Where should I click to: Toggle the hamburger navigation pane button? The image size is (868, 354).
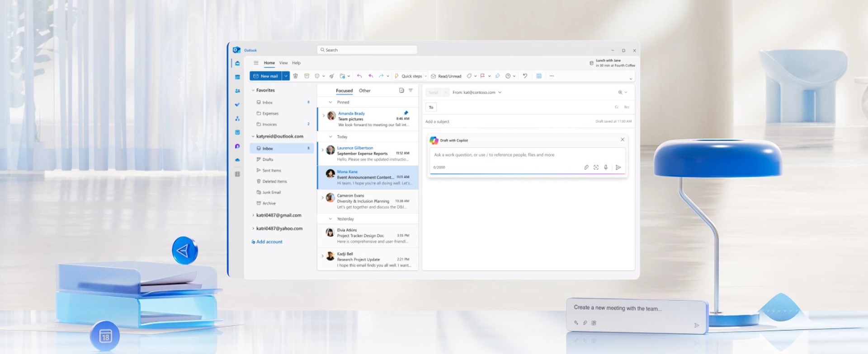click(x=256, y=63)
